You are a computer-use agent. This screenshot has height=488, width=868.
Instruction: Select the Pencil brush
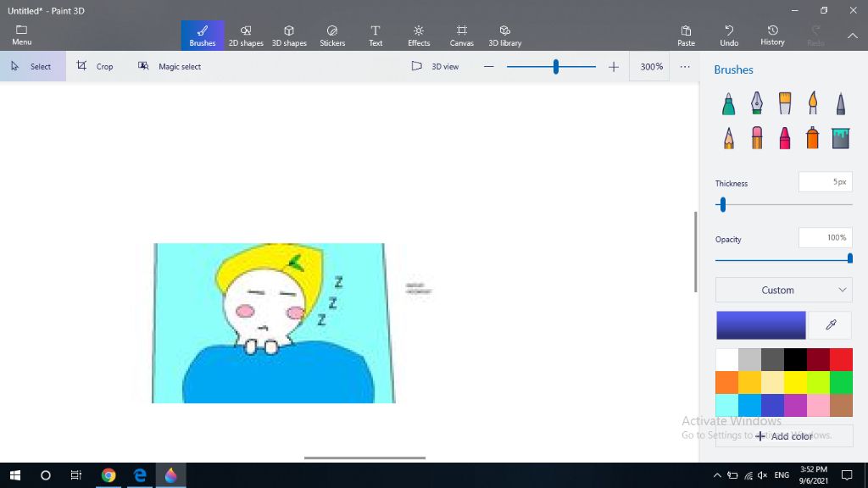coord(728,138)
